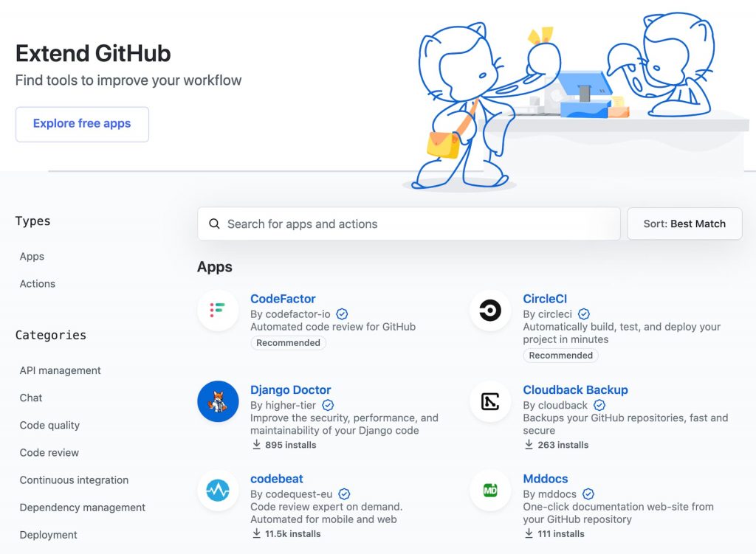
Task: Select the Chat category
Action: [31, 398]
